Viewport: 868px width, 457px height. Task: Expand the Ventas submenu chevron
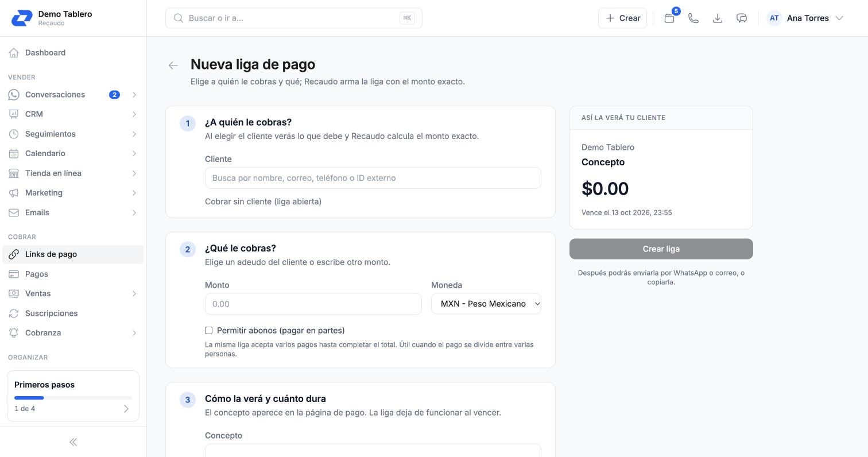pos(134,293)
